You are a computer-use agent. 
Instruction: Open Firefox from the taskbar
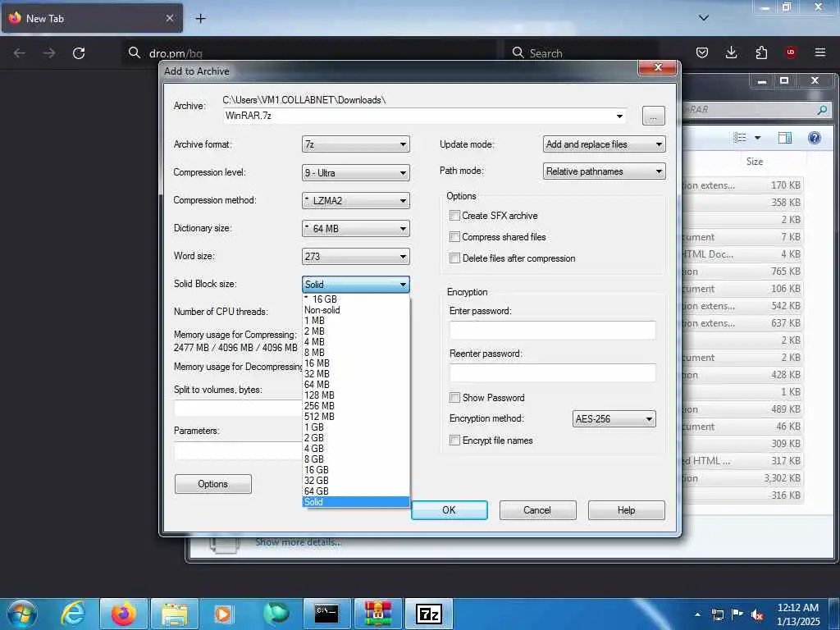point(123,614)
